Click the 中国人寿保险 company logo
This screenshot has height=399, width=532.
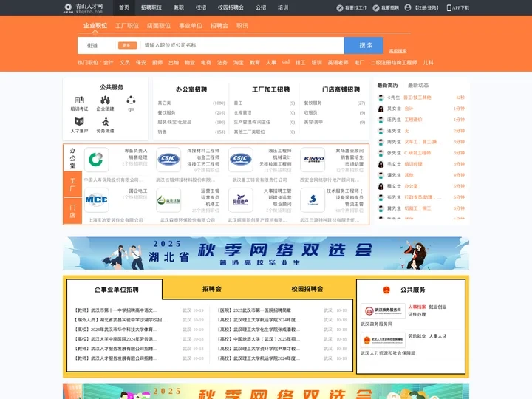(x=96, y=160)
